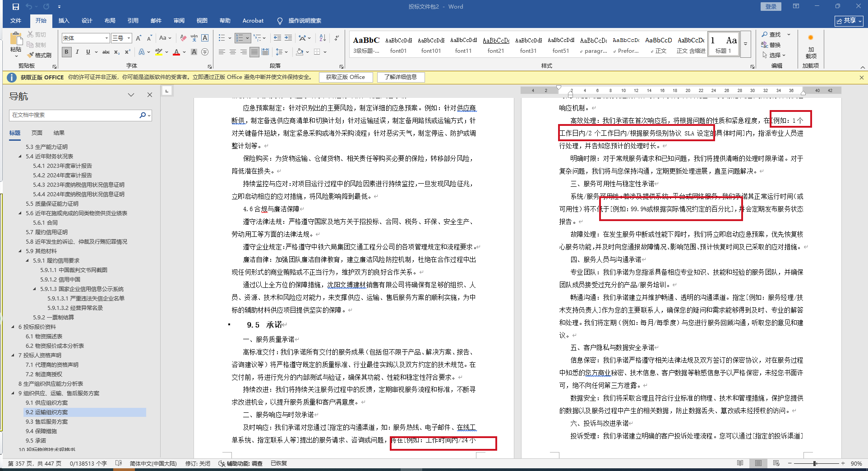This screenshot has width=868, height=471.
Task: Click the search magnifier in navigation pane
Action: 143,115
